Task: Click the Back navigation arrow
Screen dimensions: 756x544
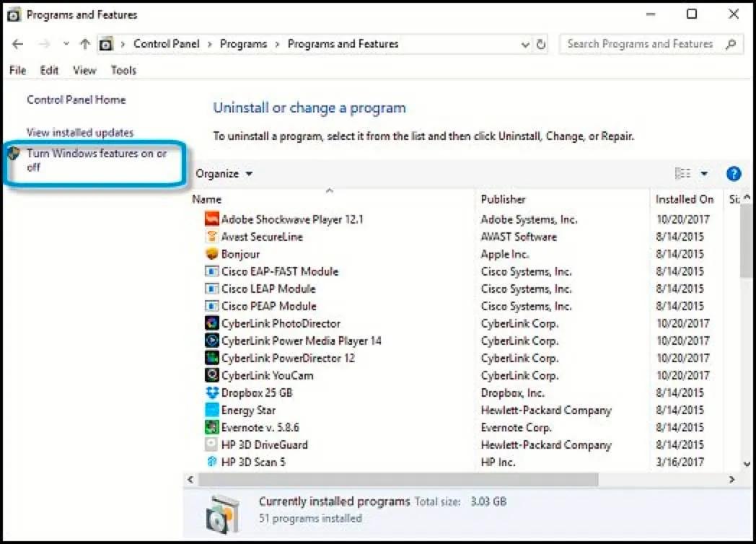Action: (18, 44)
